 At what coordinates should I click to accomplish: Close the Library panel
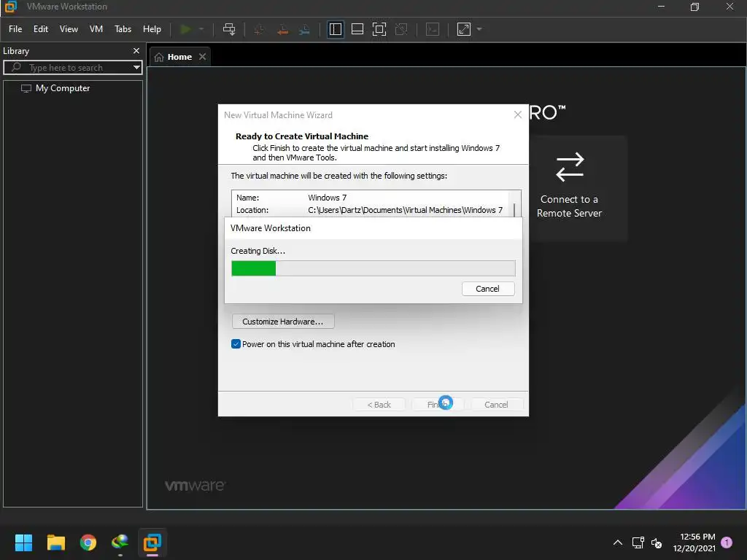136,50
